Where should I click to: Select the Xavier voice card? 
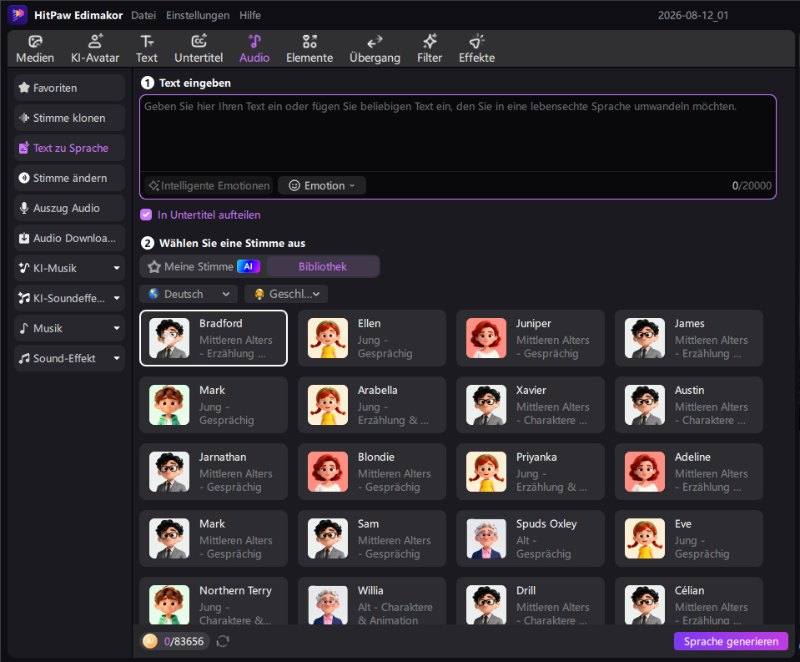(x=531, y=405)
